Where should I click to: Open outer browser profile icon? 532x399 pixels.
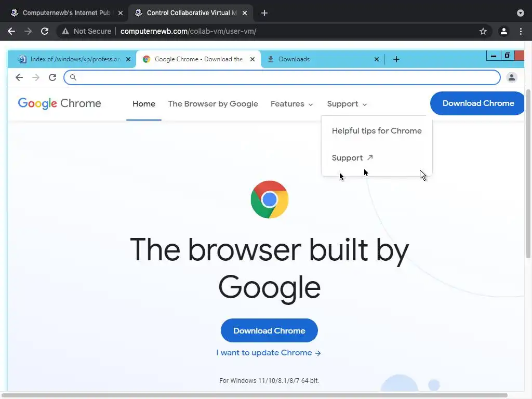(504, 31)
